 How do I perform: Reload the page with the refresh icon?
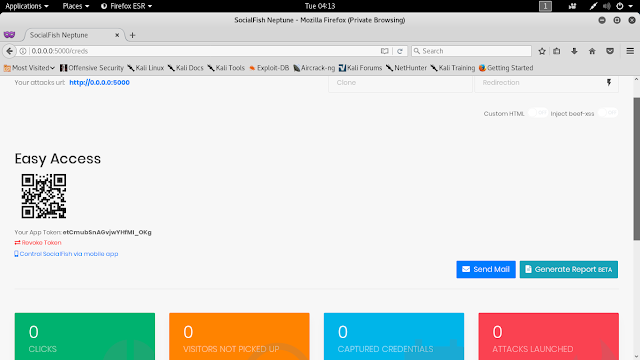(400, 51)
